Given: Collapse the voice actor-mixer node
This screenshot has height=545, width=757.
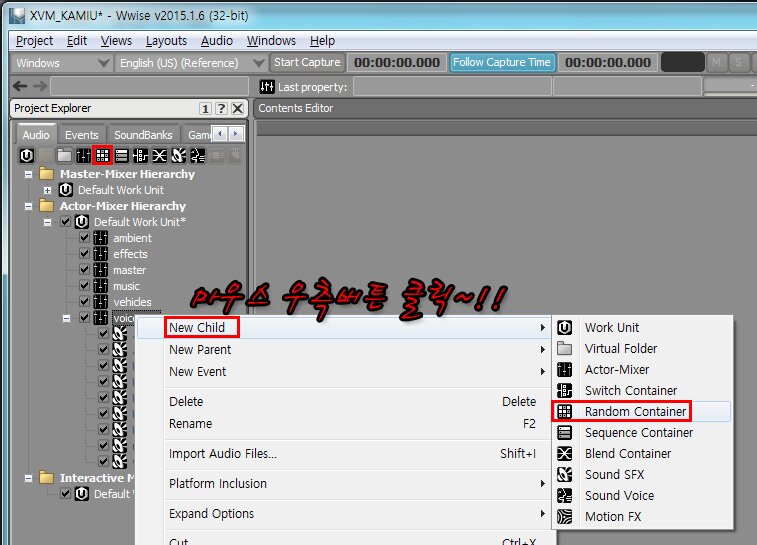Looking at the screenshot, I should pyautogui.click(x=66, y=319).
